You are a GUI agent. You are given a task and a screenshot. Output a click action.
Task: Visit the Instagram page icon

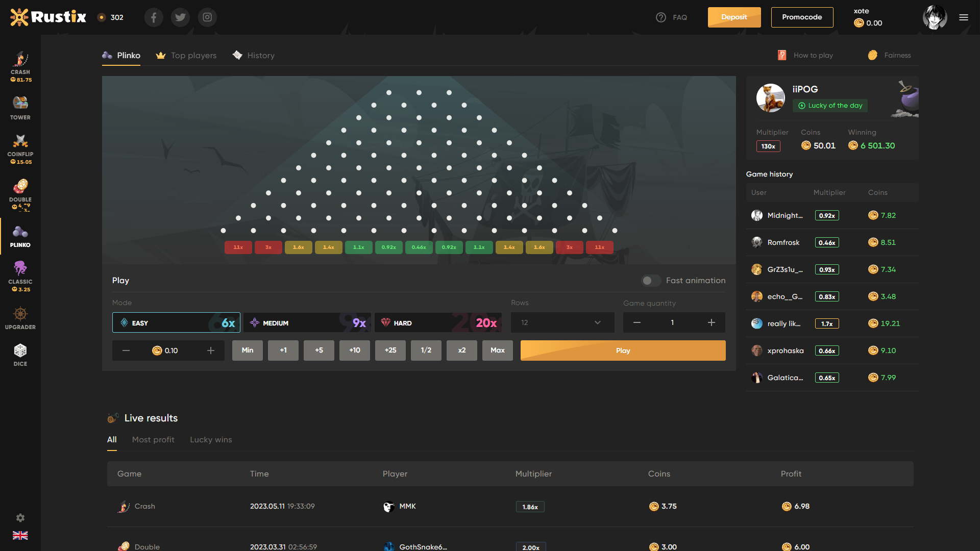(x=207, y=17)
